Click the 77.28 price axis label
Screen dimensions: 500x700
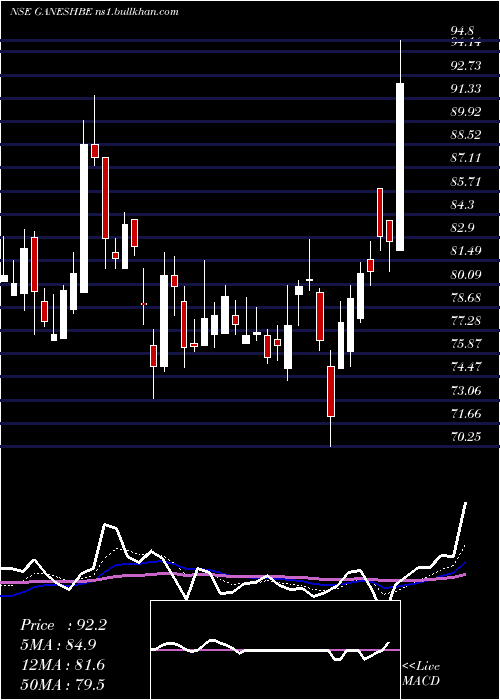click(x=466, y=321)
